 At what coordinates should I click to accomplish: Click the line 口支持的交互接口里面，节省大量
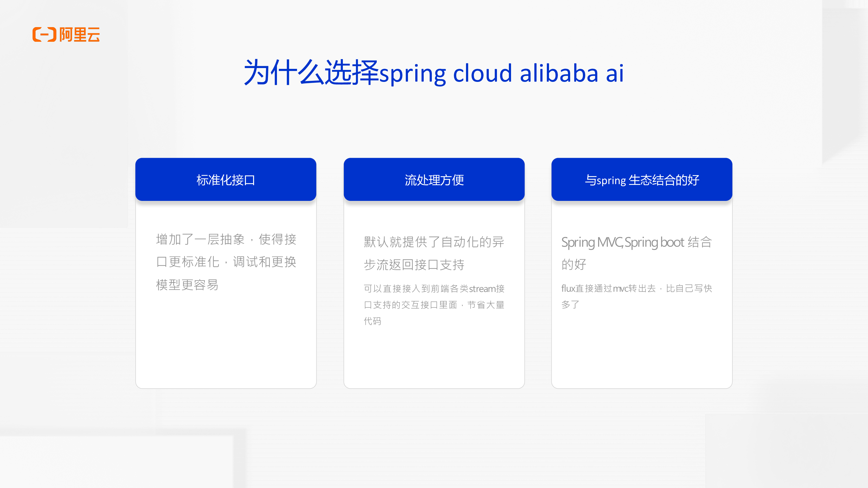(434, 305)
